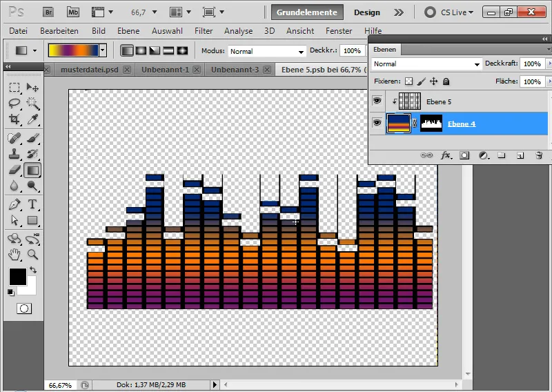This screenshot has height=392, width=552.
Task: Select the Move tool
Action: coord(32,88)
